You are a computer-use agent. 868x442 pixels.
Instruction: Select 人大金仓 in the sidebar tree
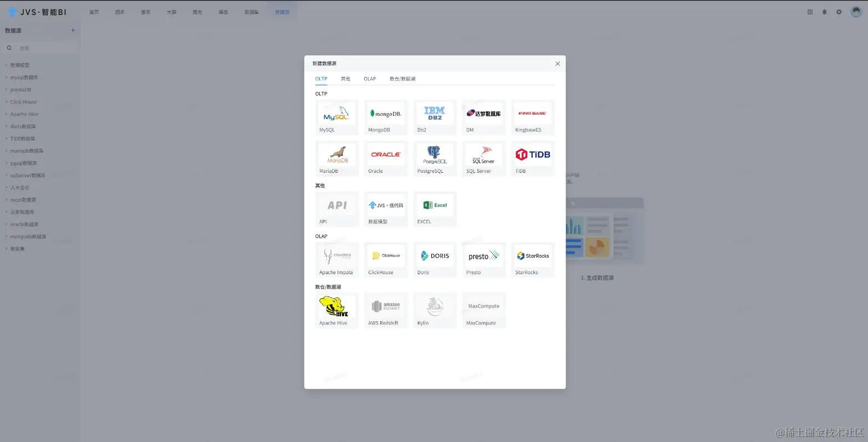pyautogui.click(x=19, y=187)
